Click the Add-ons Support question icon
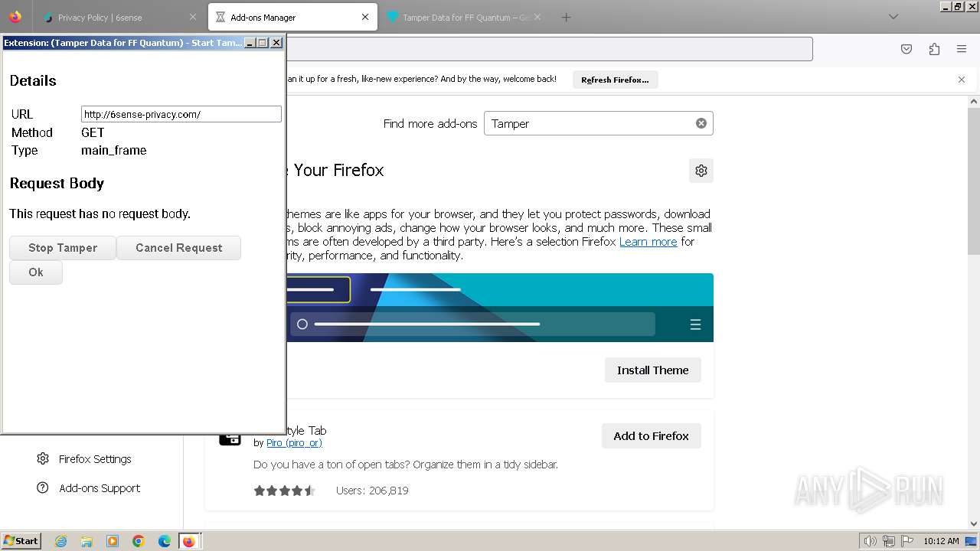The width and height of the screenshot is (980, 551). coord(43,487)
